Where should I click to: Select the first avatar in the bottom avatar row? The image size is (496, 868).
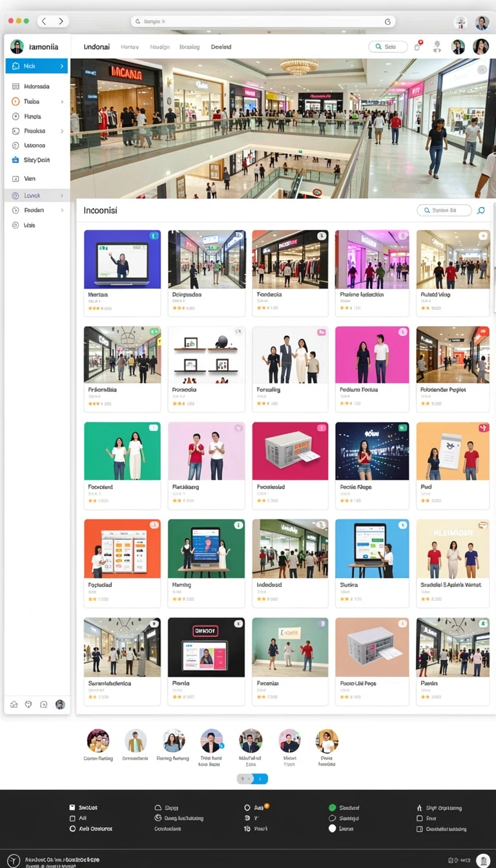point(98,741)
